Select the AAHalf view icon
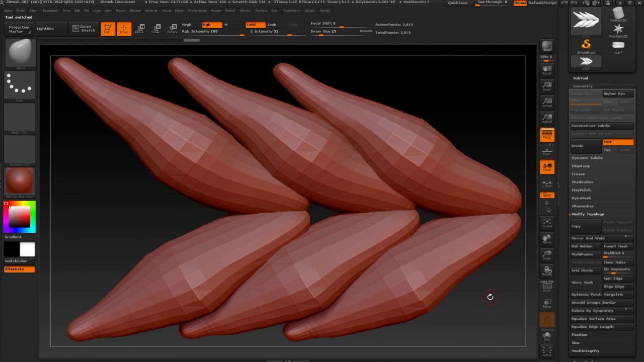This screenshot has height=362, width=644. [x=547, y=118]
